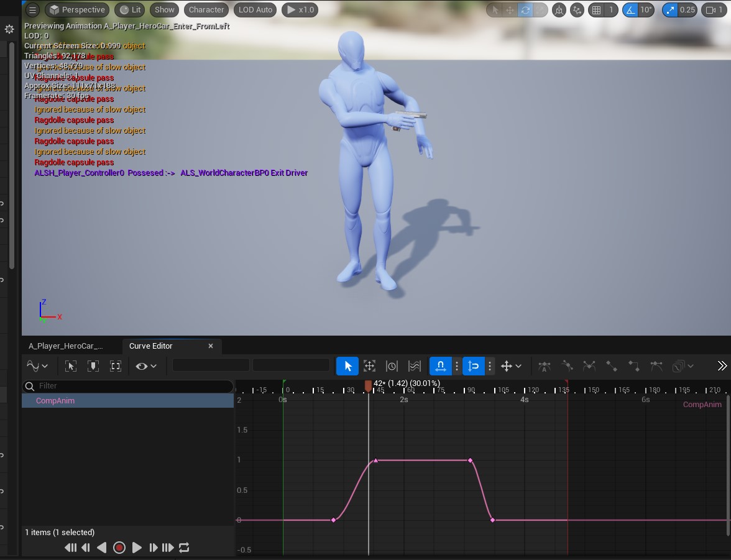Click the x1.0 playback speed button
The width and height of the screenshot is (731, 560).
point(299,10)
